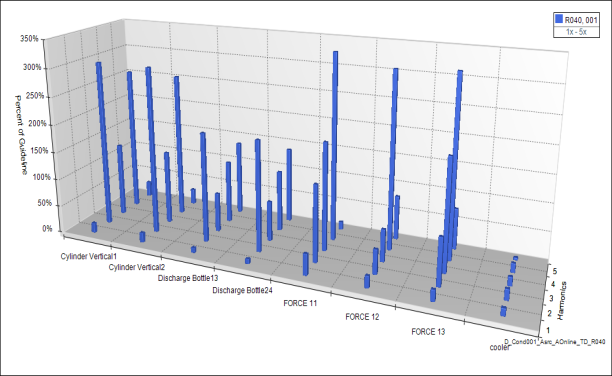Click harmonic number 5 on depth axis
612x376 pixels.
[555, 271]
